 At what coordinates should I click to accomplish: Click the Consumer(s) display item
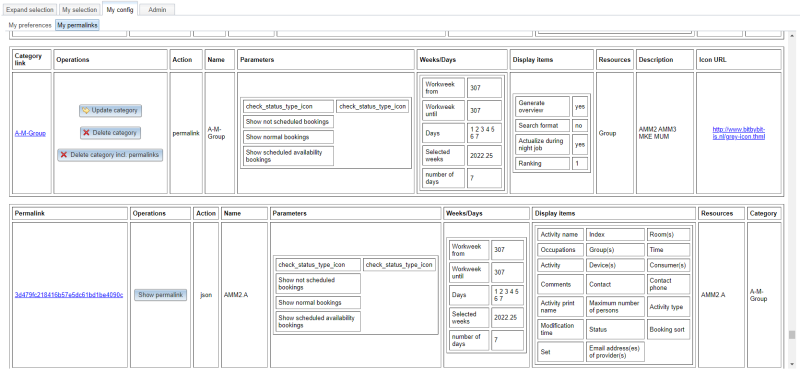pos(668,265)
